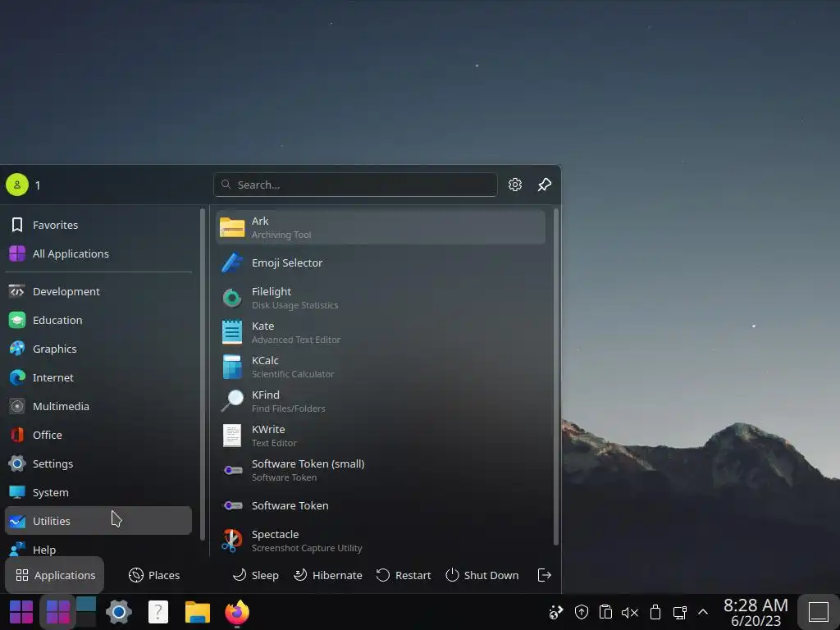Click the log out arrow icon
Screen dimensions: 840x630
click(x=545, y=575)
